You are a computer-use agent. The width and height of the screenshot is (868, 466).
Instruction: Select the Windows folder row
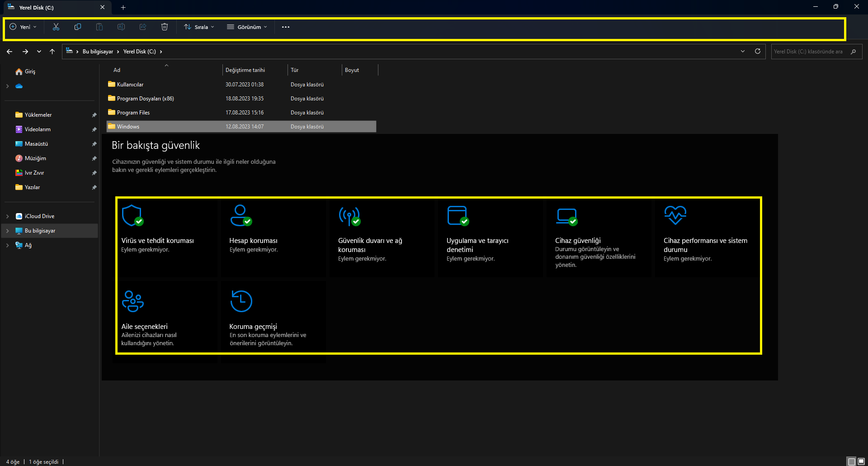pos(241,127)
